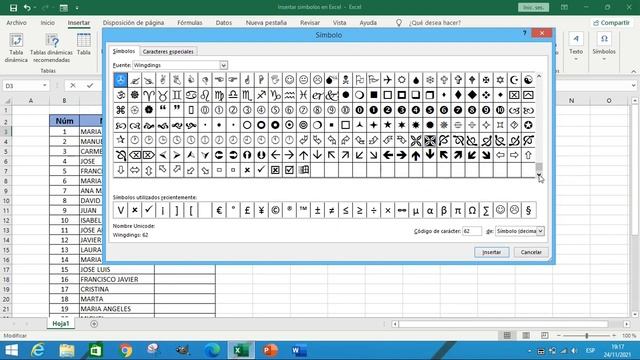This screenshot has height=360, width=640.
Task: Select the Símbolos tab in the dialog
Action: pos(124,51)
